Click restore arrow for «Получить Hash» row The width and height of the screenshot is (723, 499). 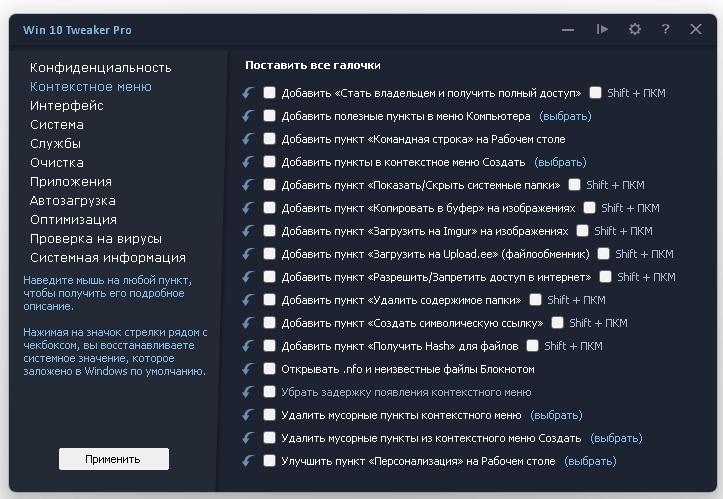(248, 346)
